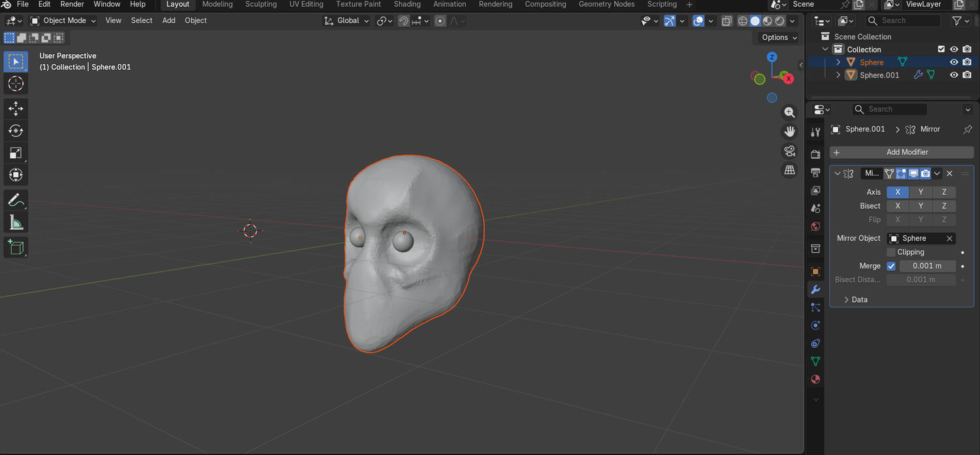The width and height of the screenshot is (980, 455).
Task: Switch to the Sculpting workspace tab
Action: [x=261, y=5]
